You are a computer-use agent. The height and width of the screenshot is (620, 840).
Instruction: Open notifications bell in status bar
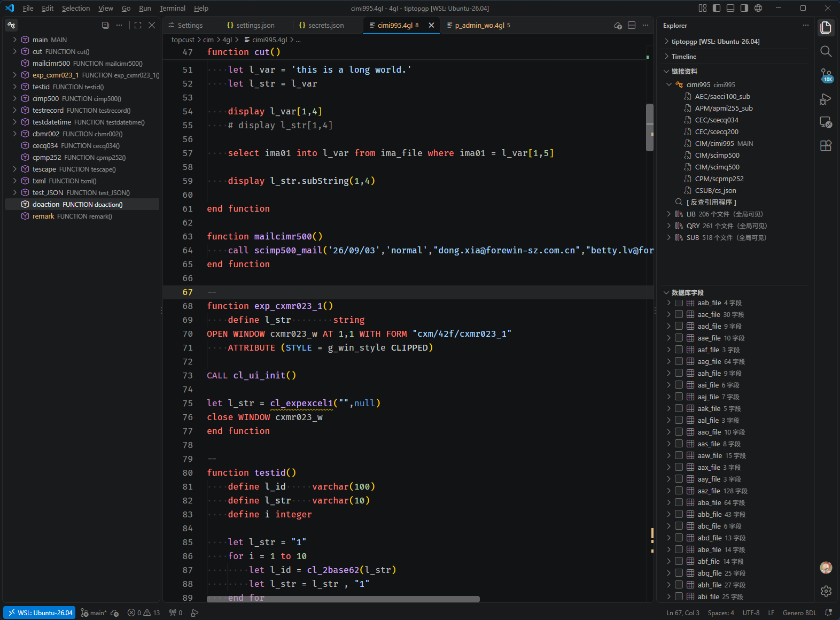pyautogui.click(x=828, y=613)
